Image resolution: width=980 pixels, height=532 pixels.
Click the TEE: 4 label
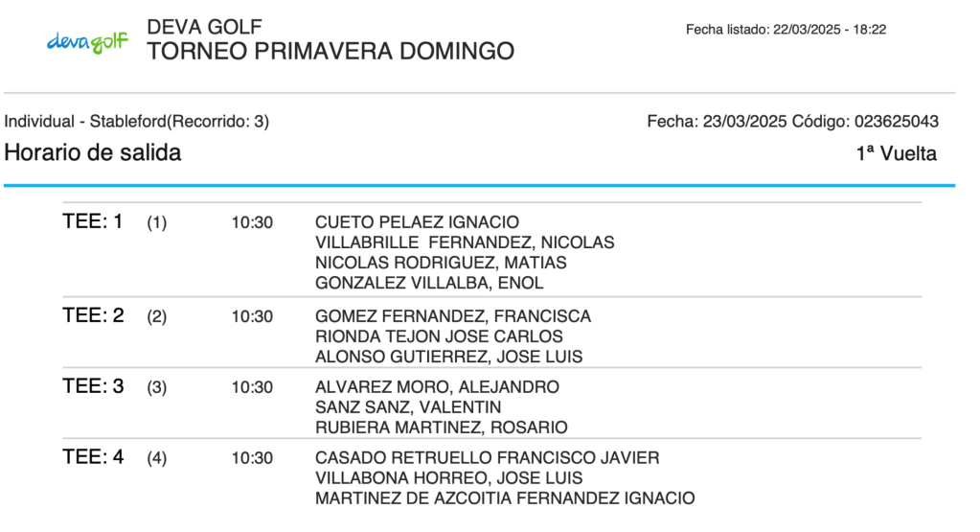coord(93,457)
